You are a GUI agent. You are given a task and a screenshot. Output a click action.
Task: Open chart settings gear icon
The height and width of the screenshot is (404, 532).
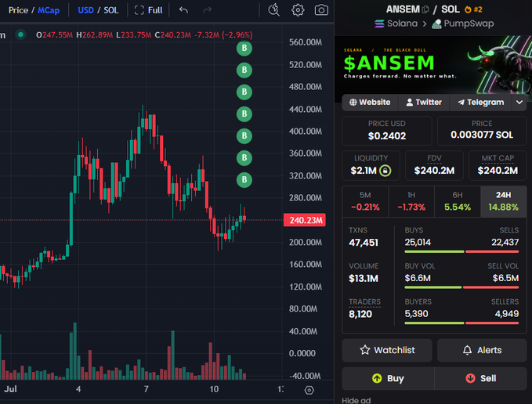(298, 10)
